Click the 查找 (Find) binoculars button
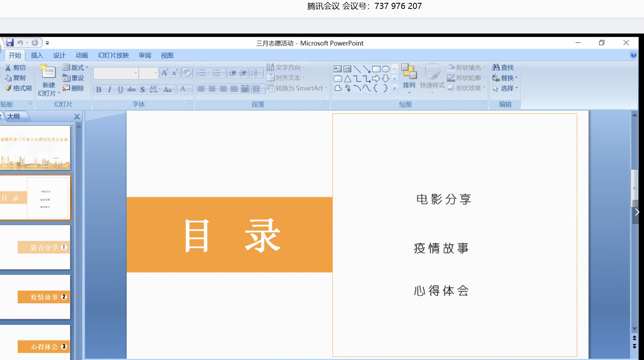The width and height of the screenshot is (644, 360). 503,68
